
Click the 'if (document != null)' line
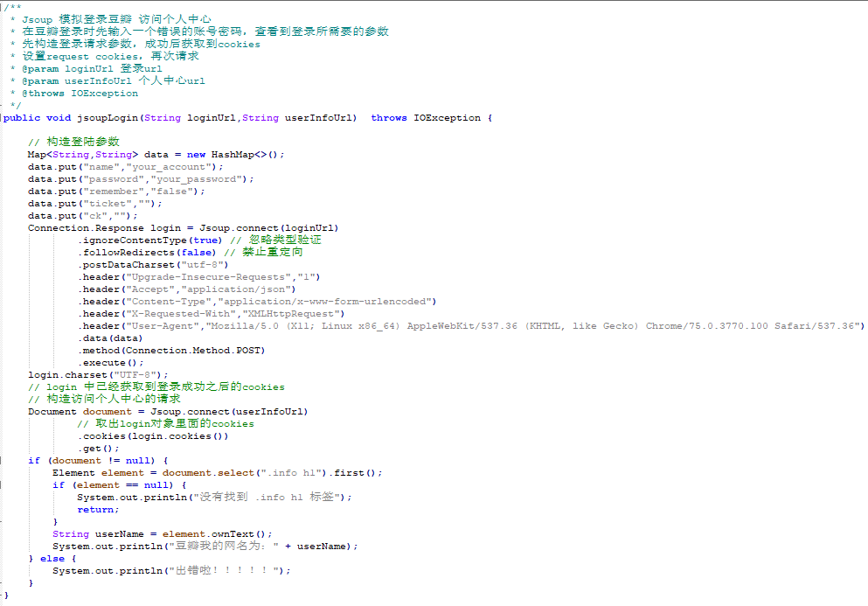point(98,461)
